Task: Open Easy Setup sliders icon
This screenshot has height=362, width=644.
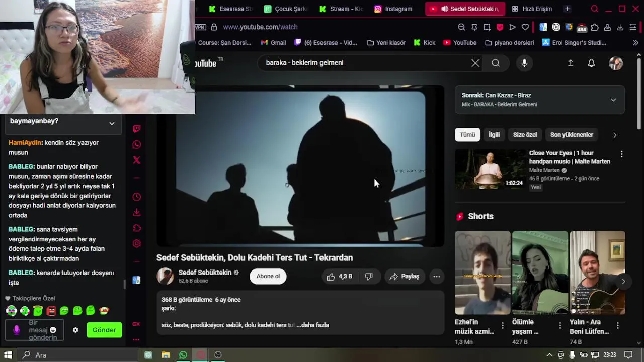Action: [x=633, y=27]
